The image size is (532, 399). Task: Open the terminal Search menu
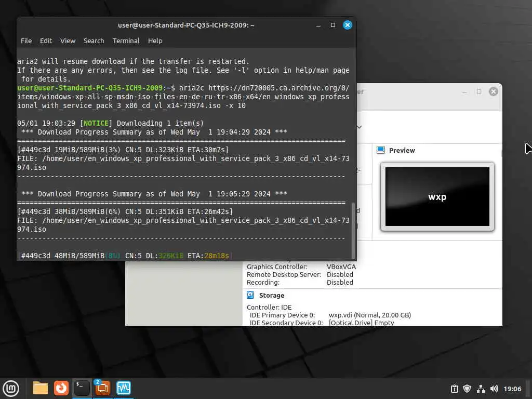(94, 41)
